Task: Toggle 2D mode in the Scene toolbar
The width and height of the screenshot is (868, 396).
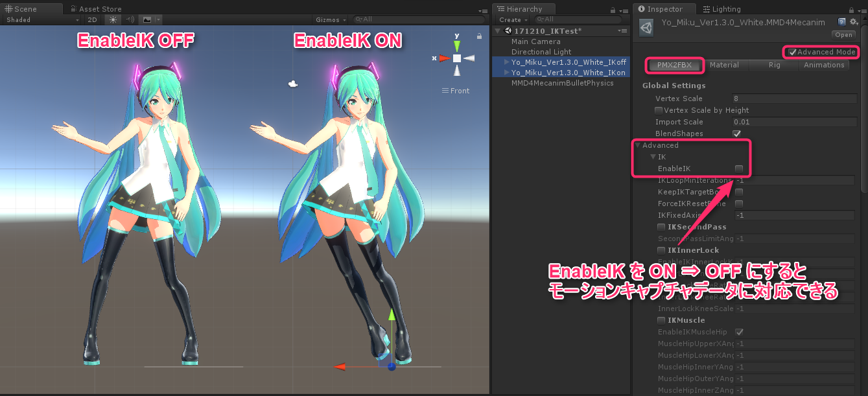Action: [x=91, y=20]
